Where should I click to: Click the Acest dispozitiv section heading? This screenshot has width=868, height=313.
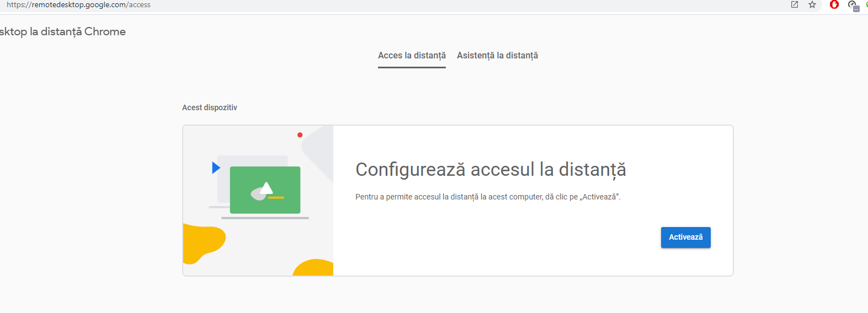point(210,108)
